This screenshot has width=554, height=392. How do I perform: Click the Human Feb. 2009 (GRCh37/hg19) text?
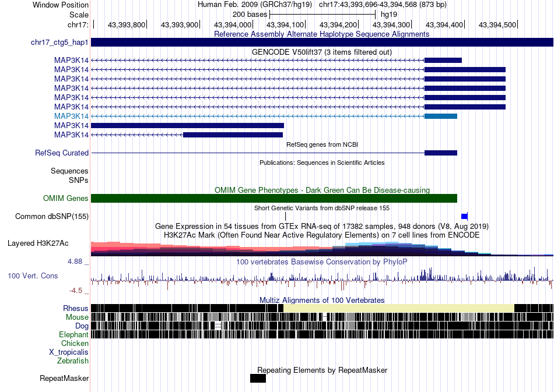pos(255,5)
